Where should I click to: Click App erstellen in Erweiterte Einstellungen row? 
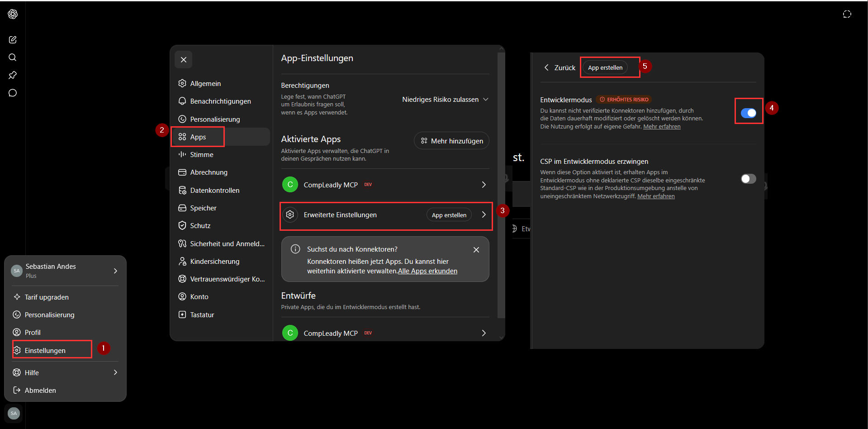[x=449, y=215]
